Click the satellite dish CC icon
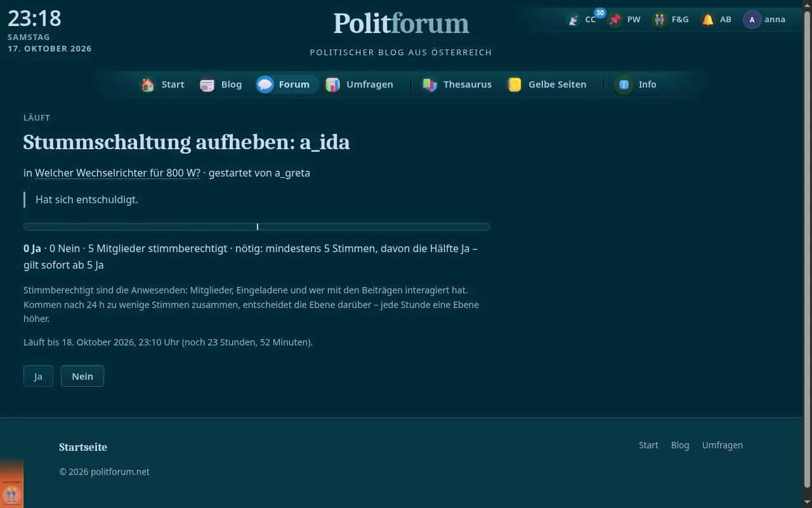 point(573,20)
